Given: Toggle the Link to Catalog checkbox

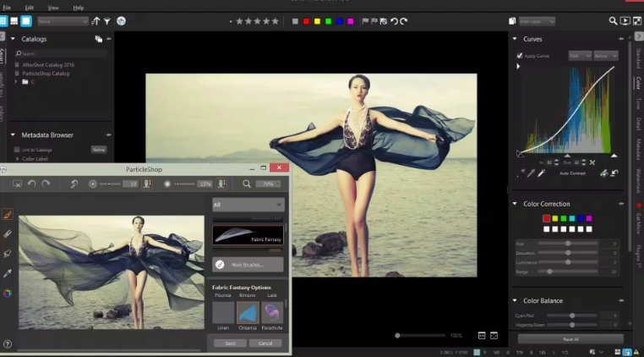Looking at the screenshot, I should coord(17,150).
